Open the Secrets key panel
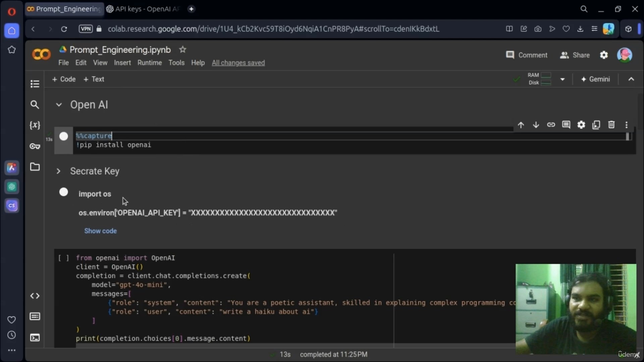Image resolution: width=644 pixels, height=362 pixels. [x=35, y=146]
